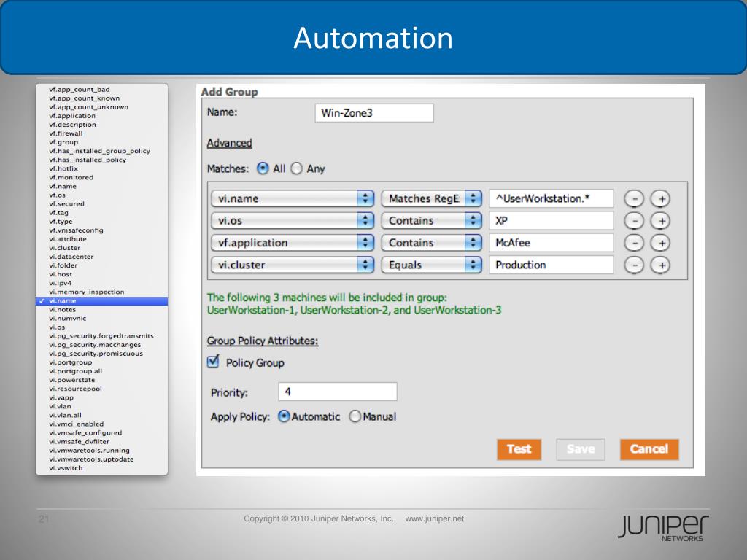Select the Any matches radio button
The width and height of the screenshot is (747, 560).
296,168
